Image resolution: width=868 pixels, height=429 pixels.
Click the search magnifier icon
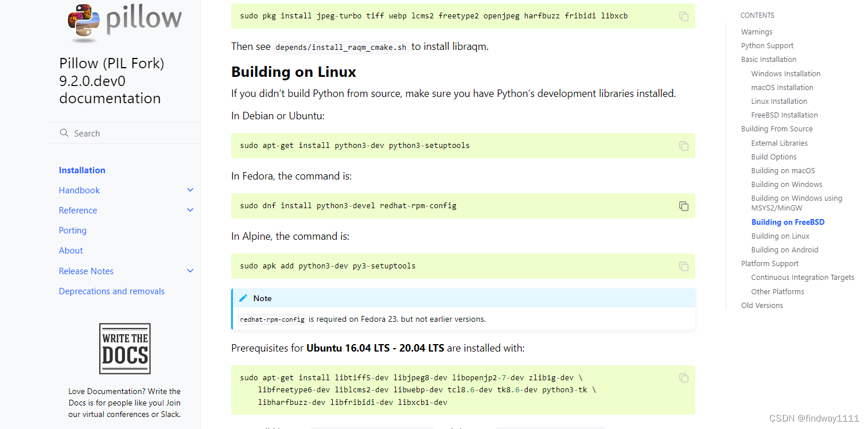tap(64, 132)
